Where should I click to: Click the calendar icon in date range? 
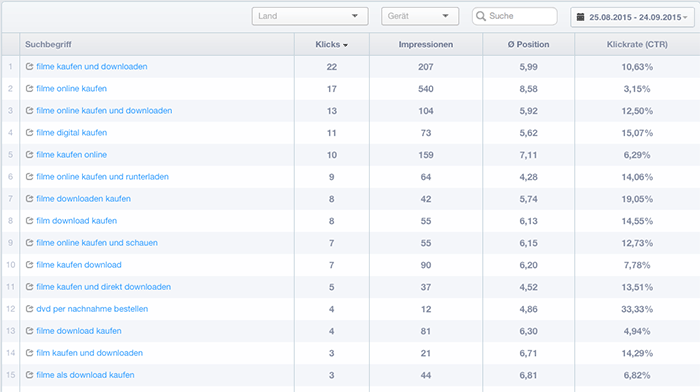pos(580,17)
